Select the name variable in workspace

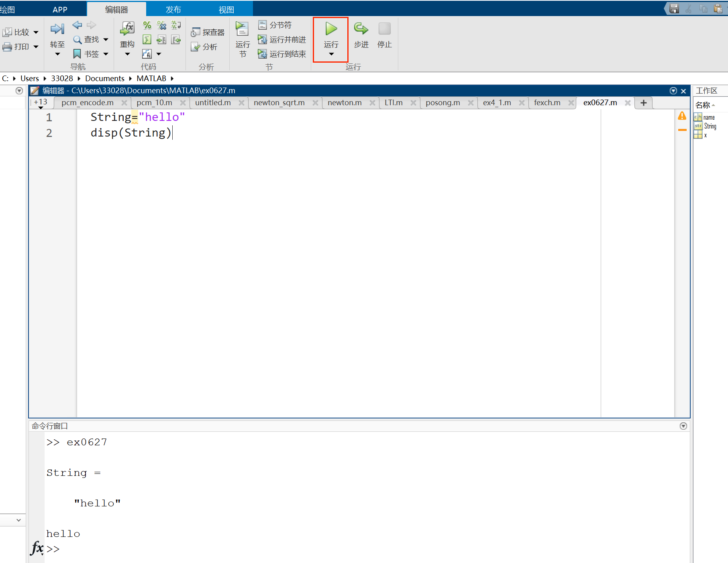click(709, 117)
